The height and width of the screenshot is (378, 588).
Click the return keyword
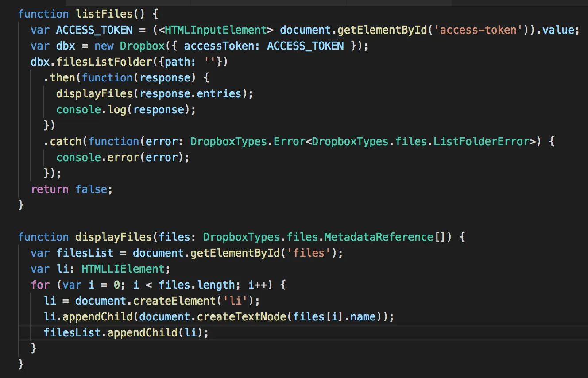click(x=50, y=189)
